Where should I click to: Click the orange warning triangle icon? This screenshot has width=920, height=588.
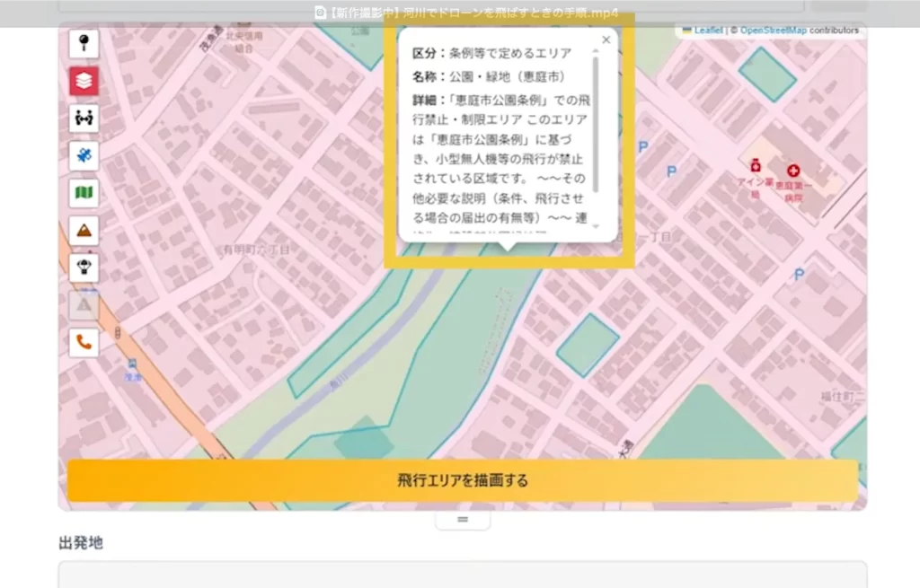click(83, 230)
